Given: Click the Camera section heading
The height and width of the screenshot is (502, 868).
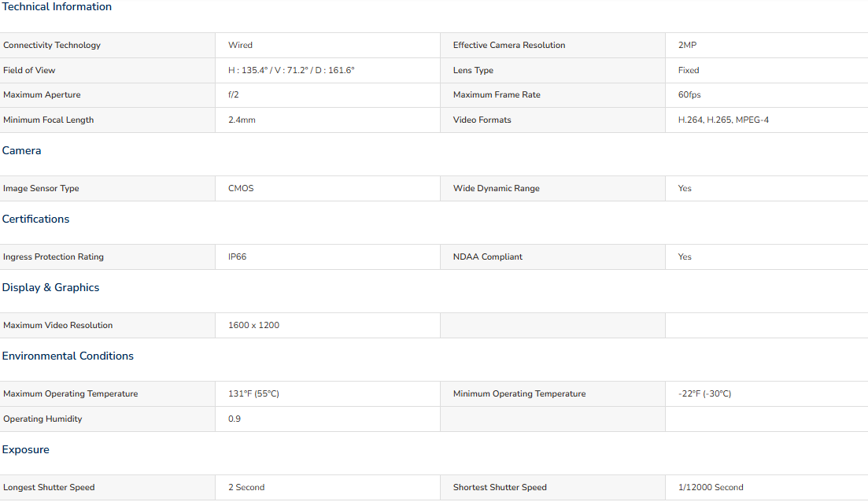Looking at the screenshot, I should pos(22,150).
